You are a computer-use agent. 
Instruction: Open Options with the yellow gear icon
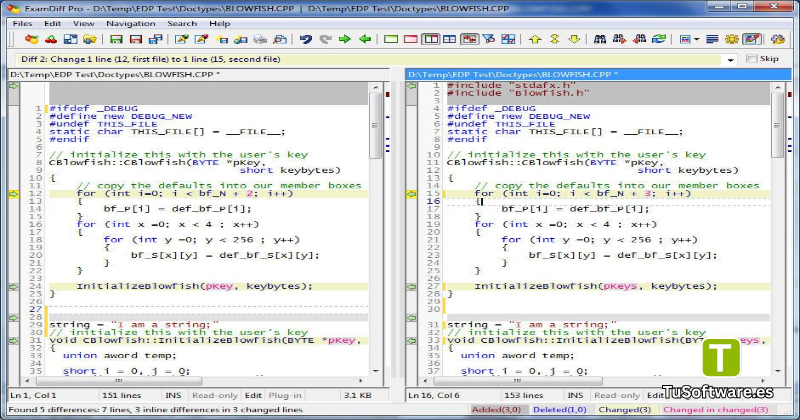[732, 39]
